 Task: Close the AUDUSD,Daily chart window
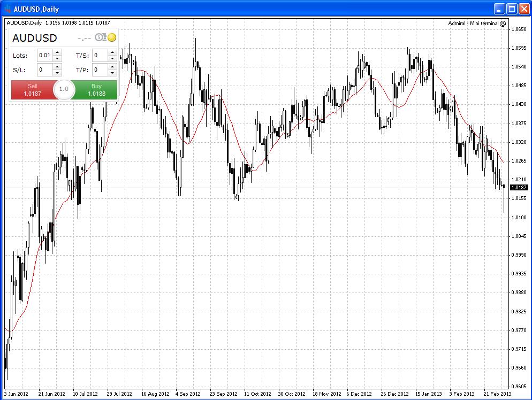(524, 9)
